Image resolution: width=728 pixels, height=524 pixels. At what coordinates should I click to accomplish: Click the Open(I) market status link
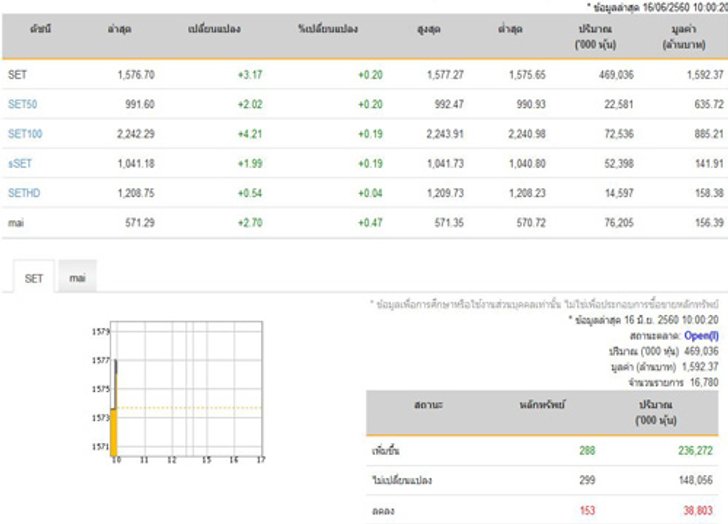pos(701,336)
